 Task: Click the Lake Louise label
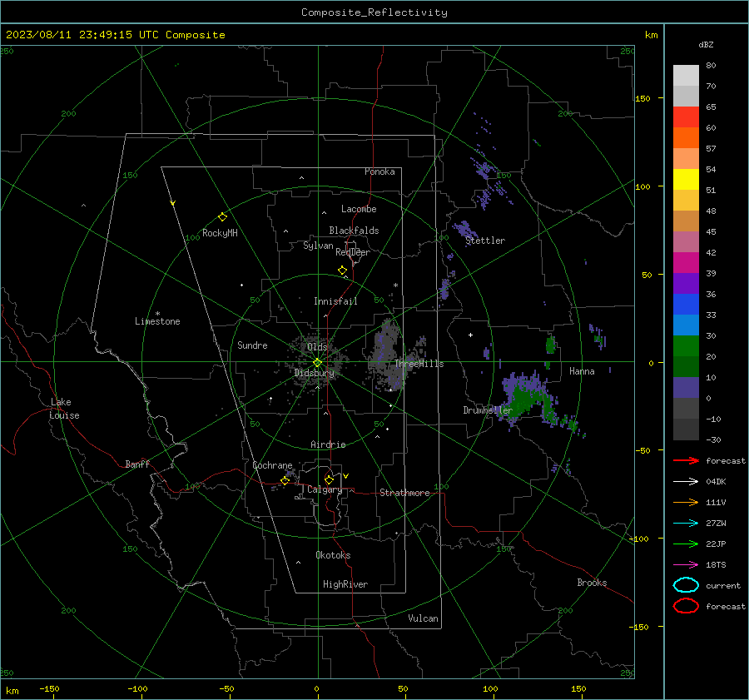click(64, 409)
